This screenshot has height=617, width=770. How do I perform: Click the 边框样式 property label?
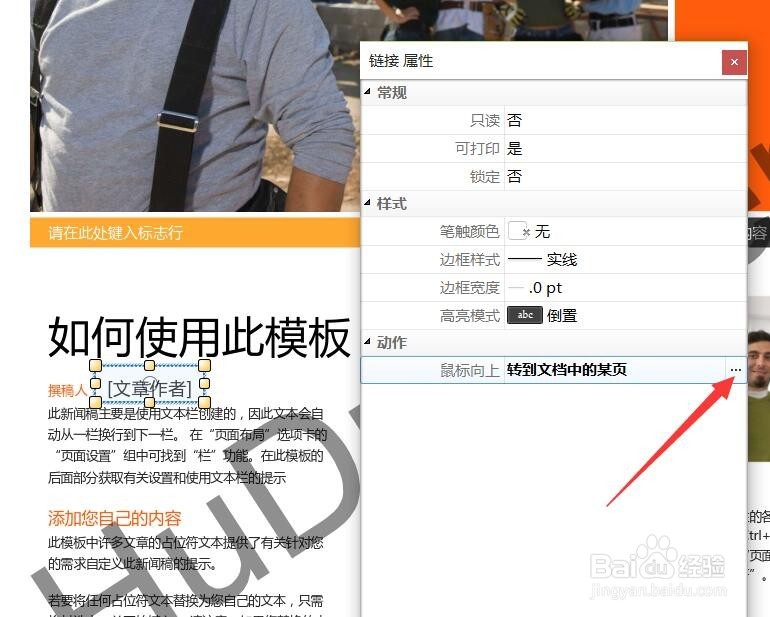[470, 259]
